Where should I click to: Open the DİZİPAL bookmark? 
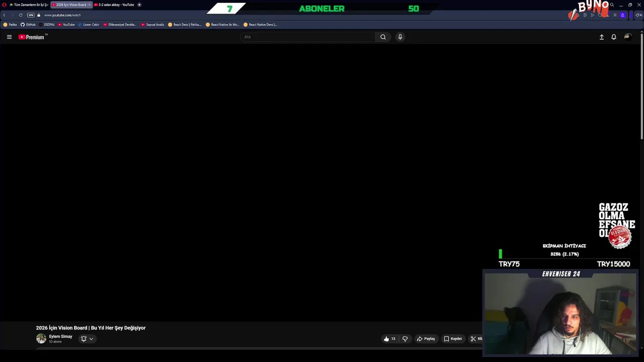(47, 25)
